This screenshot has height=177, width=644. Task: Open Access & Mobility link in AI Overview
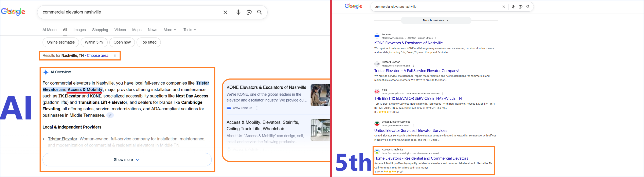click(x=85, y=89)
